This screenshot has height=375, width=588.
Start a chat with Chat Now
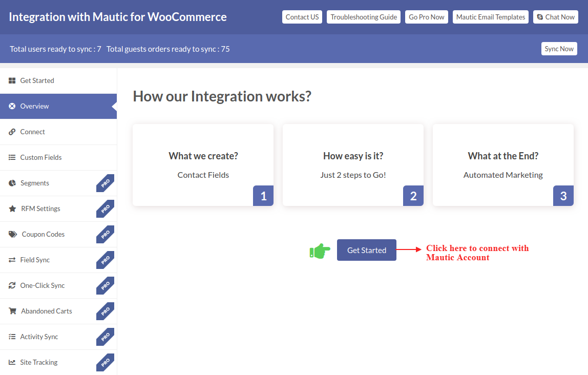(555, 17)
